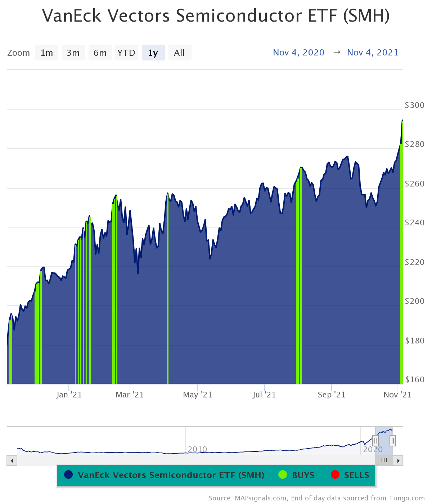Click the $220 axis label

(x=415, y=262)
